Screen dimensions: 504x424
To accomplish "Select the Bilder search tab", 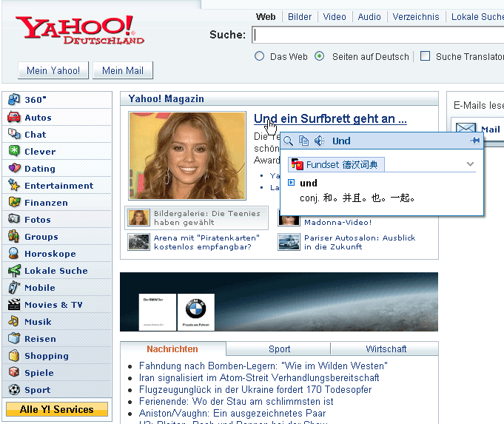I will point(300,17).
